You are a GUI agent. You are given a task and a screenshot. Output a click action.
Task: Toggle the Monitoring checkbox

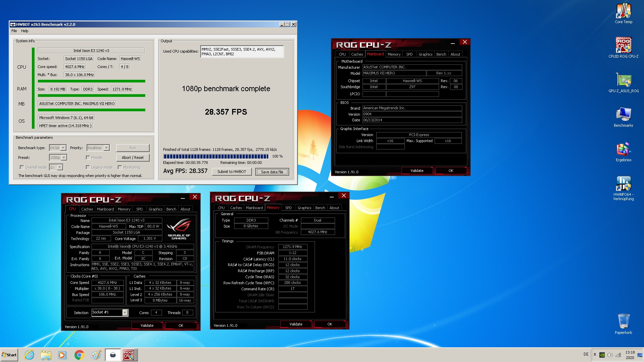120,167
